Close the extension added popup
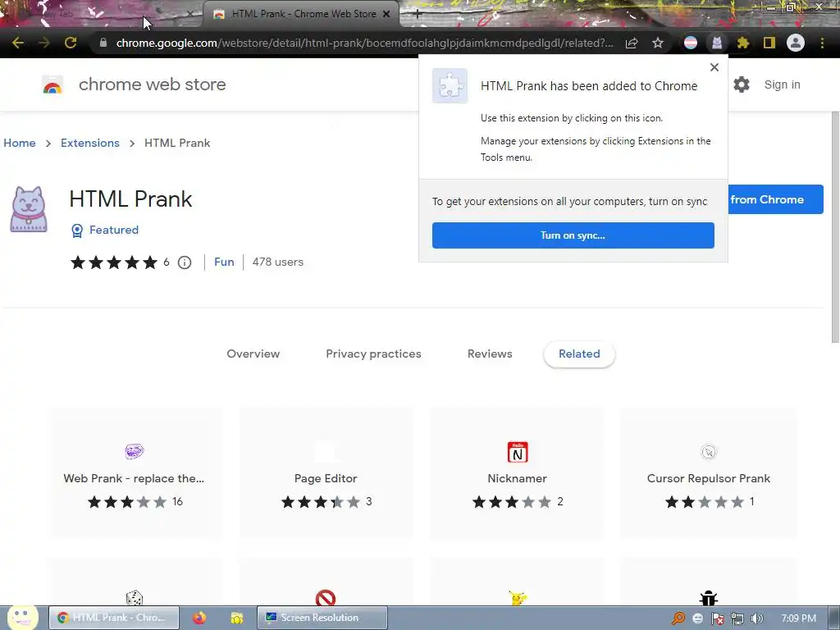Screen dimensions: 840x630 [714, 67]
